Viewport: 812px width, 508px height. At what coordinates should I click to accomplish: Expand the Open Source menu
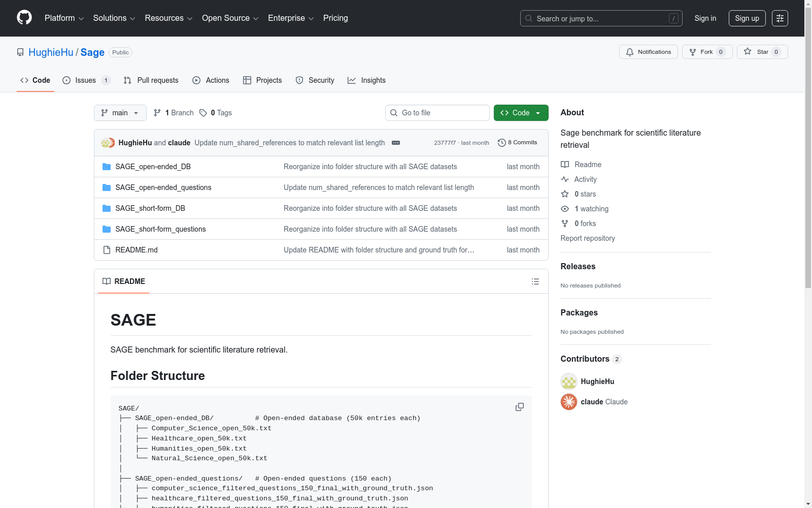pyautogui.click(x=230, y=18)
